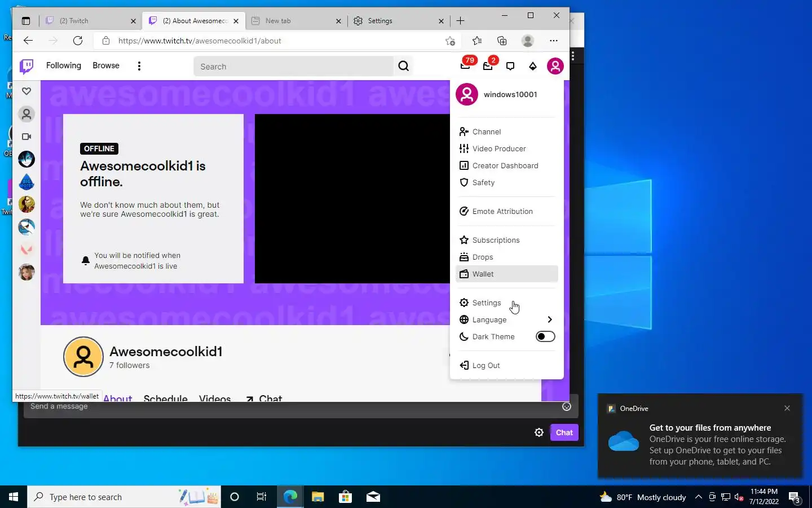Image resolution: width=812 pixels, height=508 pixels.
Task: Click the windows10001 username header
Action: pos(510,94)
